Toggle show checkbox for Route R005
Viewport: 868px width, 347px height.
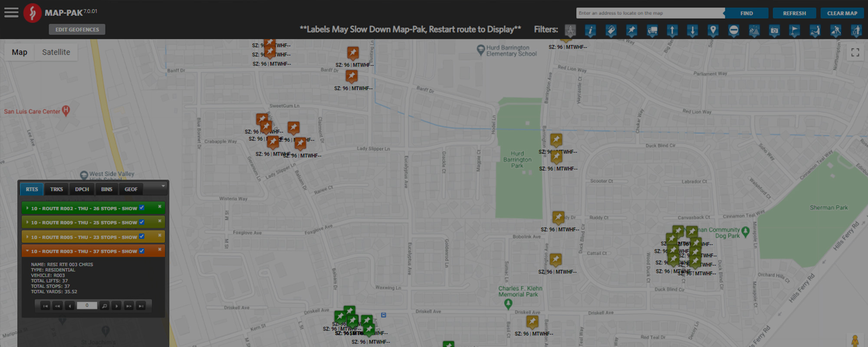coord(141,236)
